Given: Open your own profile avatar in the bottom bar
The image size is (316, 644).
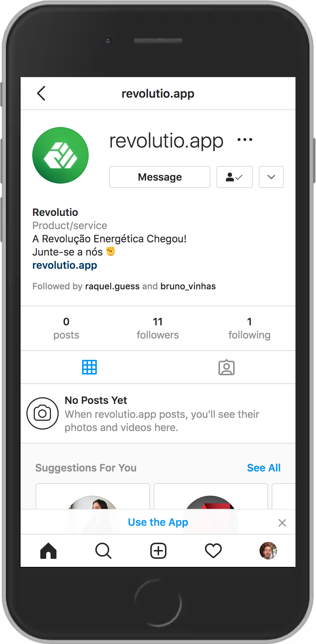Looking at the screenshot, I should (268, 551).
